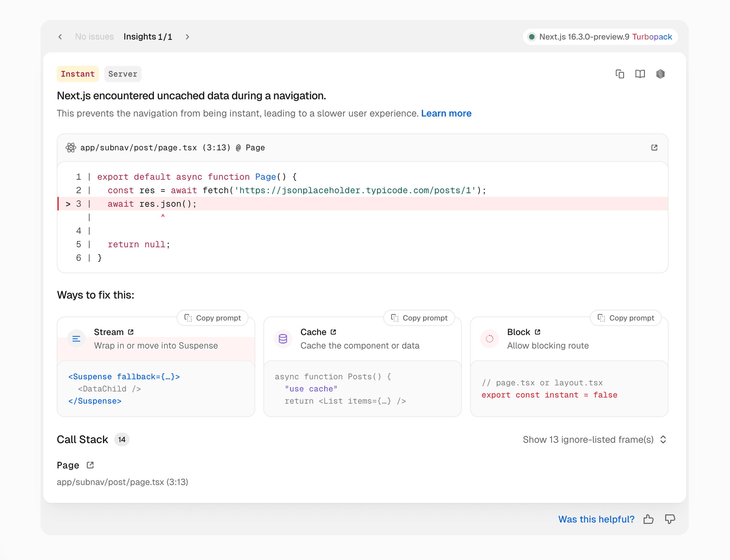Click the Turbopack label

pos(652,37)
